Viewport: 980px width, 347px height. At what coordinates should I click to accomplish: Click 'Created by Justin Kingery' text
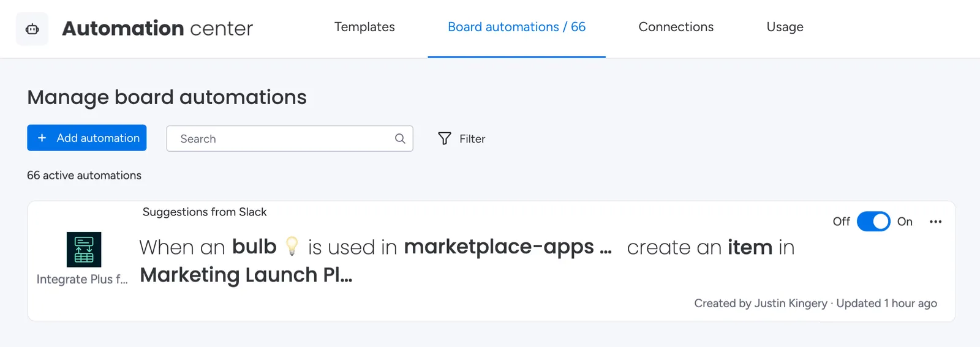click(x=760, y=304)
